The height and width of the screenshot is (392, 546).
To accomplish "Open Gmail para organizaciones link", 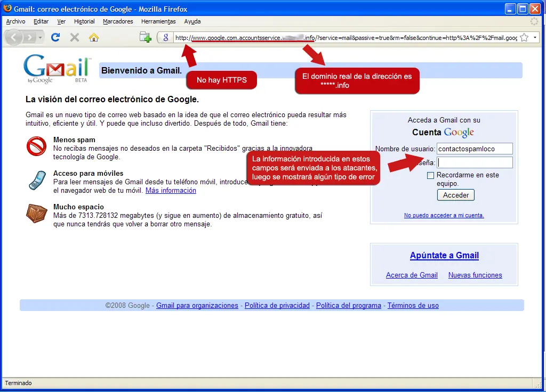I will tap(197, 305).
